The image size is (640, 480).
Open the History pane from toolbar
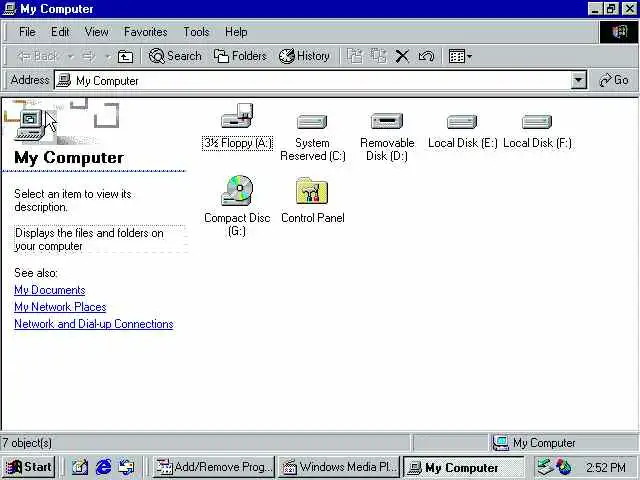tap(304, 56)
